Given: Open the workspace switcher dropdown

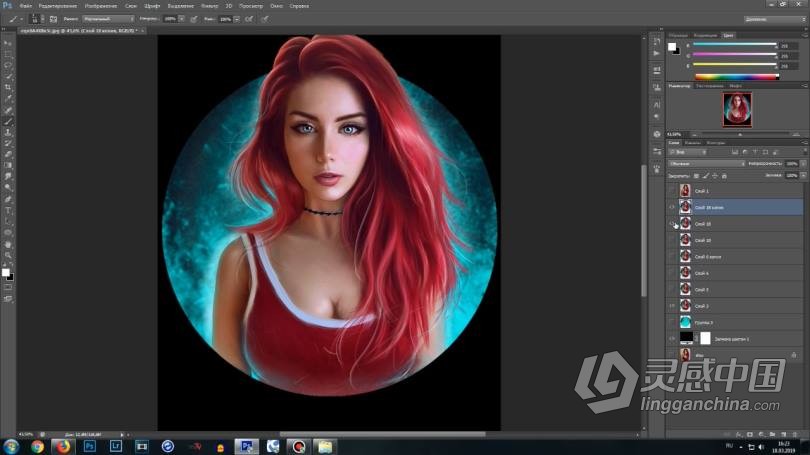Looking at the screenshot, I should click(774, 19).
